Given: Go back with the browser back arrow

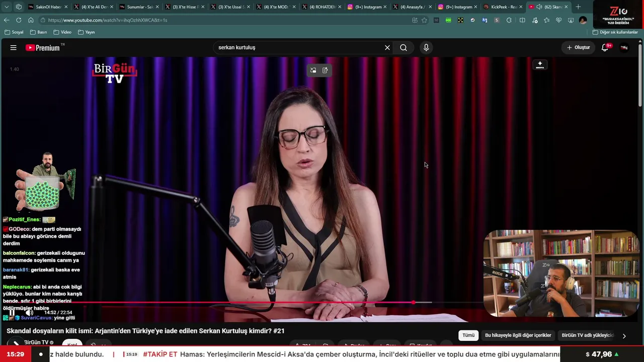Looking at the screenshot, I should 7,20.
